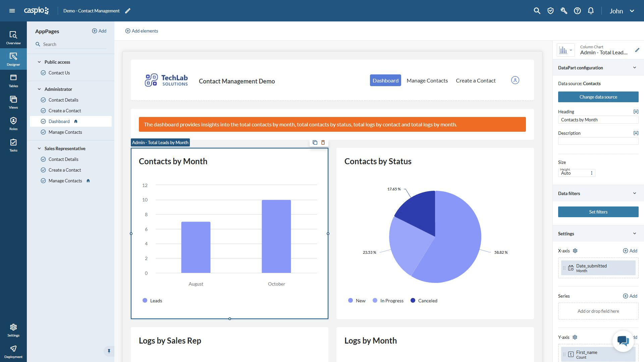Toggle the In Progress legend entry
The width and height of the screenshot is (644, 362).
[x=388, y=301]
